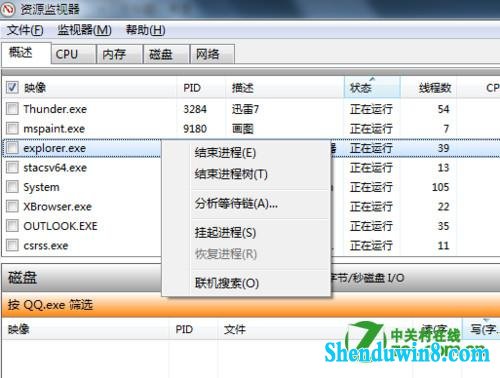Click PID value 3284
This screenshot has width=500, height=378.
point(195,109)
